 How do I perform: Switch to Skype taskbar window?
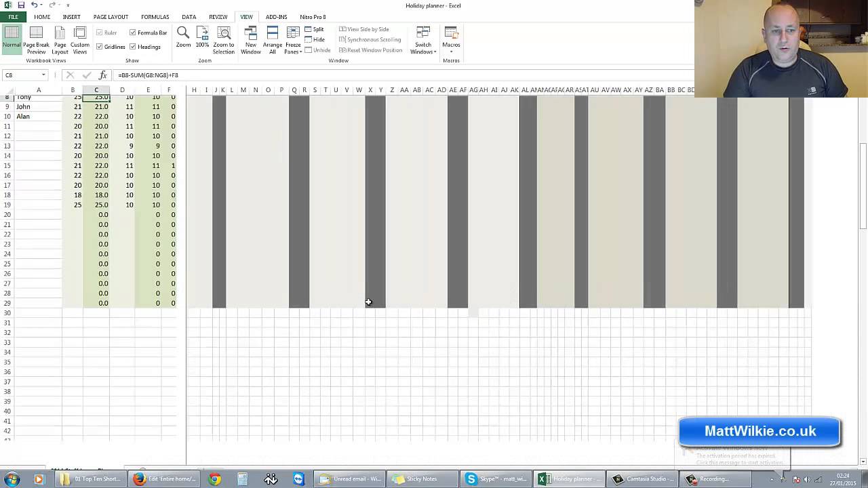coord(496,479)
